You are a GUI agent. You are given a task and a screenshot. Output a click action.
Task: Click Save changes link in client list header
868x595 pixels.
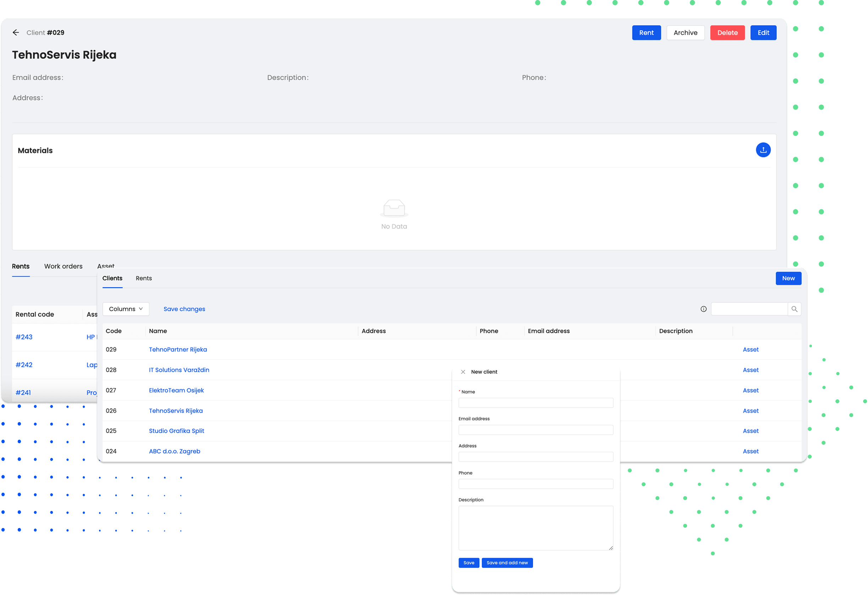tap(184, 308)
